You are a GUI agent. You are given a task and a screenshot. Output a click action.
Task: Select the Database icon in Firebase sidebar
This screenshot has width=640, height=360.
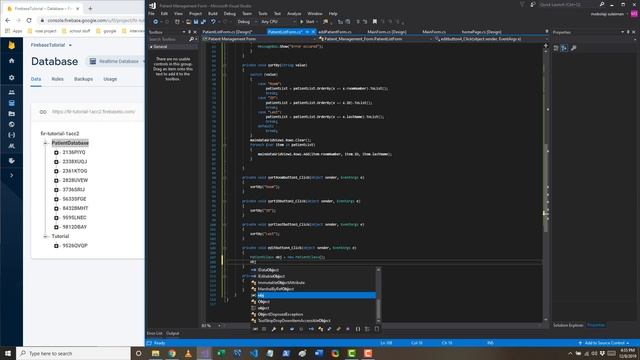click(x=11, y=103)
